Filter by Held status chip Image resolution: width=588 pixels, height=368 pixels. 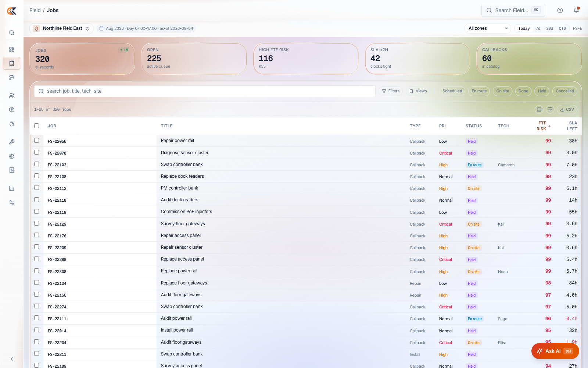click(542, 91)
